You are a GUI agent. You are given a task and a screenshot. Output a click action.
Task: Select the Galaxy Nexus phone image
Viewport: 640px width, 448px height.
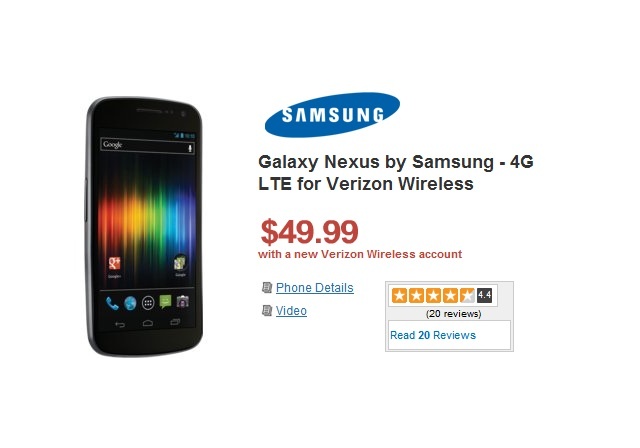[144, 226]
